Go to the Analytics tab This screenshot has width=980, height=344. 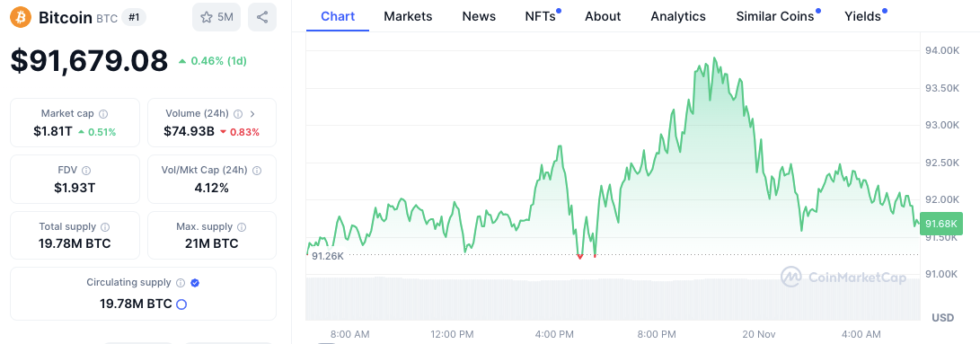678,16
